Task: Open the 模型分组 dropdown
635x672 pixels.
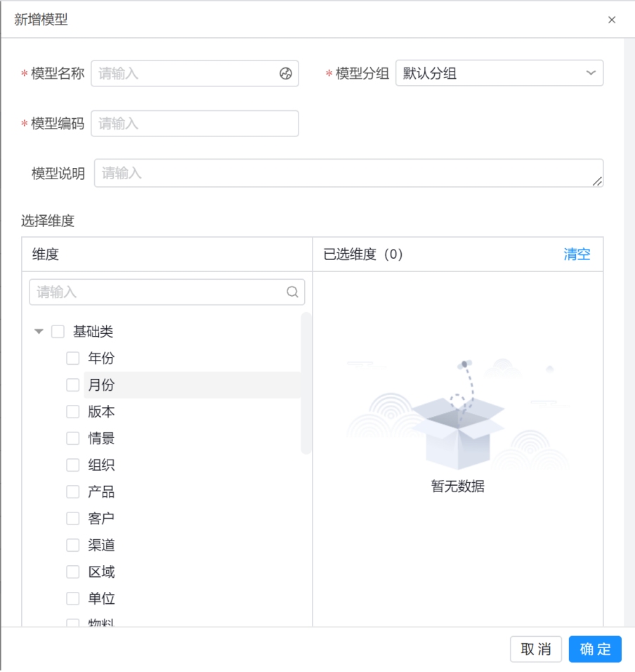Action: click(499, 73)
